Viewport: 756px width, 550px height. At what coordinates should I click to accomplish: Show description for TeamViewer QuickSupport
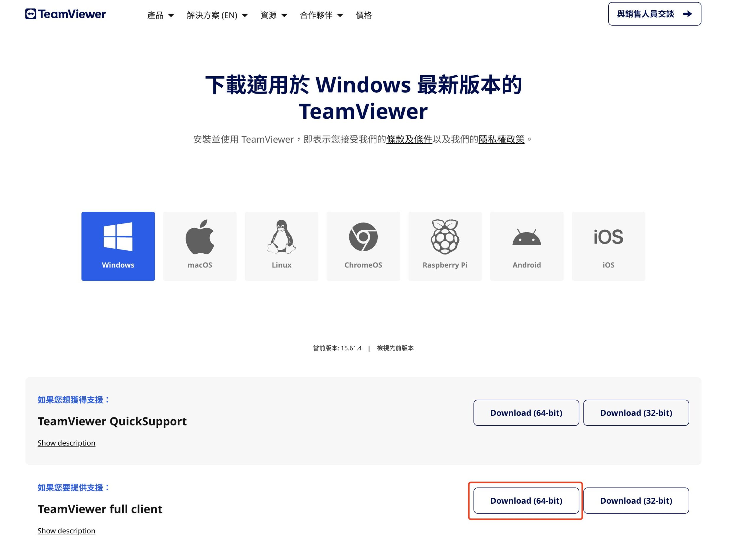click(x=66, y=443)
